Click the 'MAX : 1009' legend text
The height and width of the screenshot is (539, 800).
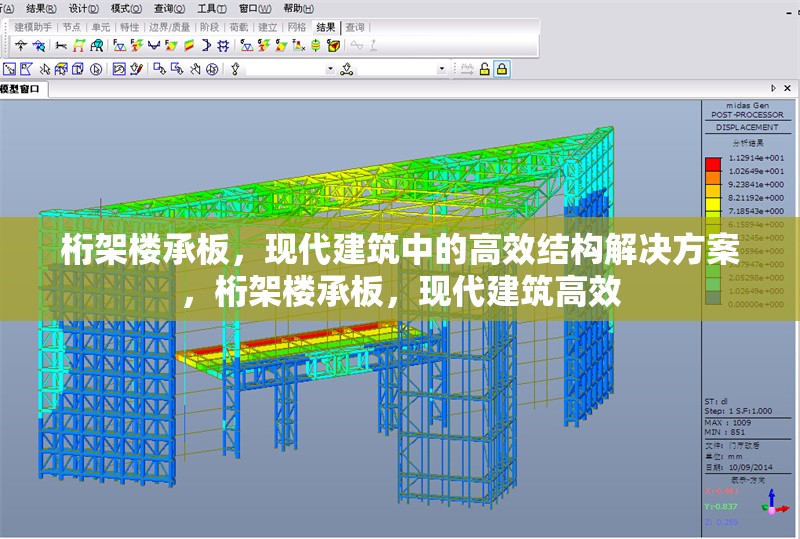(x=728, y=423)
